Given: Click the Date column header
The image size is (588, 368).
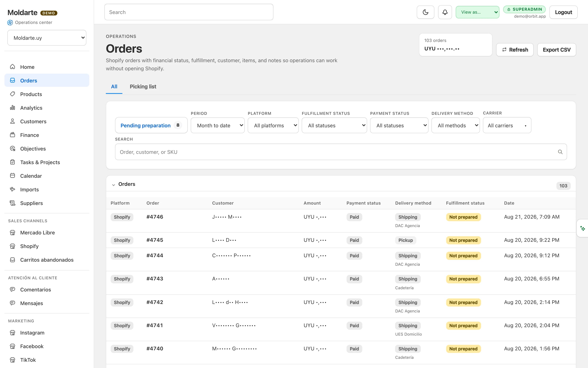Looking at the screenshot, I should pos(509,203).
